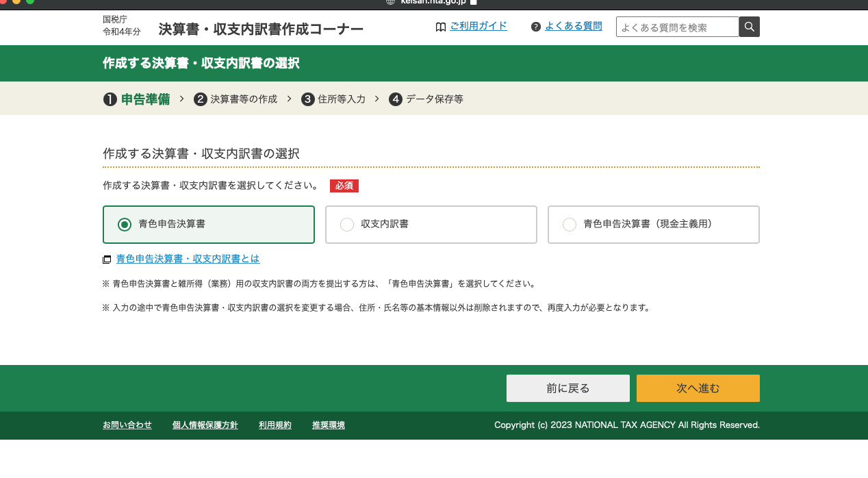The image size is (868, 478).
Task: Click the search magnifier icon button
Action: point(750,27)
